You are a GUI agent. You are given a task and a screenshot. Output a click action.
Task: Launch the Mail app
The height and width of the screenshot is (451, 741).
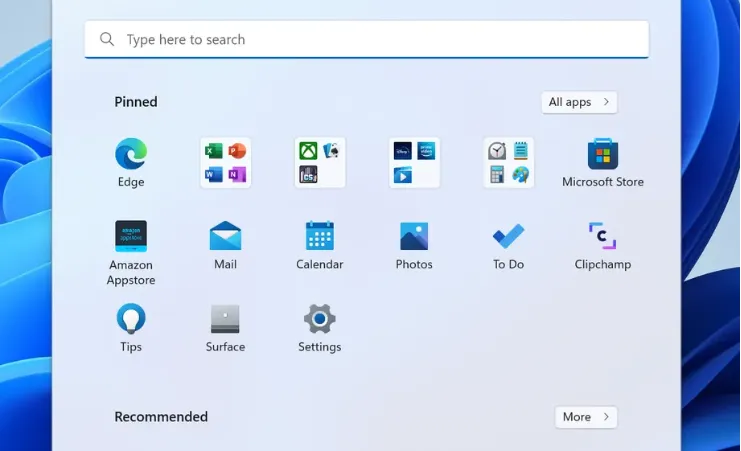click(x=225, y=245)
